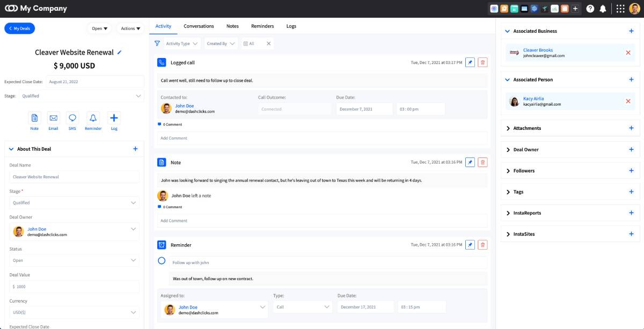Mark 'Follow up with john' reminder complete
Viewport: 644px width, 329px height.
[162, 261]
